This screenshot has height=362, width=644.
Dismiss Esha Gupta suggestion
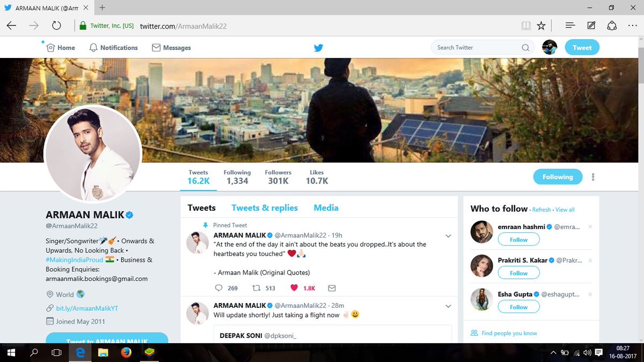click(x=590, y=294)
